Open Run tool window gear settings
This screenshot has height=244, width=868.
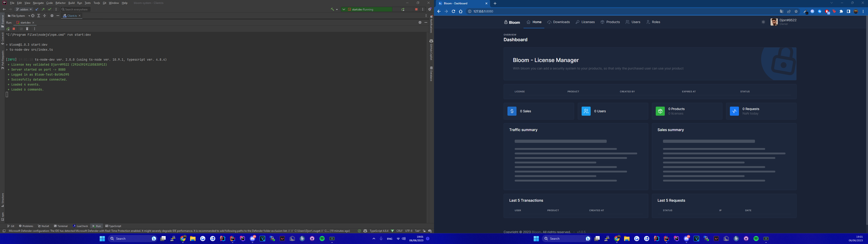pos(420,23)
